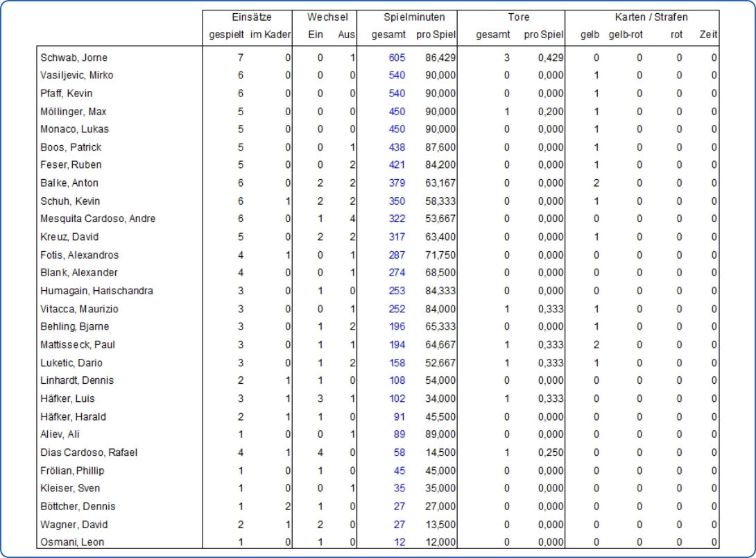Click Feser's 421 total minutes link

397,165
